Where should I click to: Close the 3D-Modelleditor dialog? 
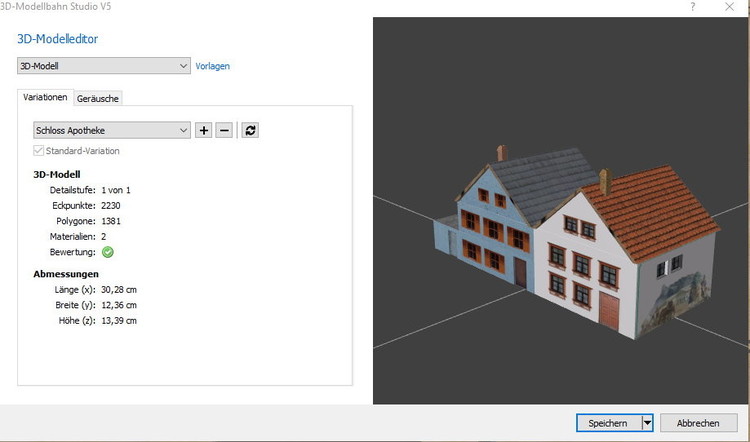(729, 7)
